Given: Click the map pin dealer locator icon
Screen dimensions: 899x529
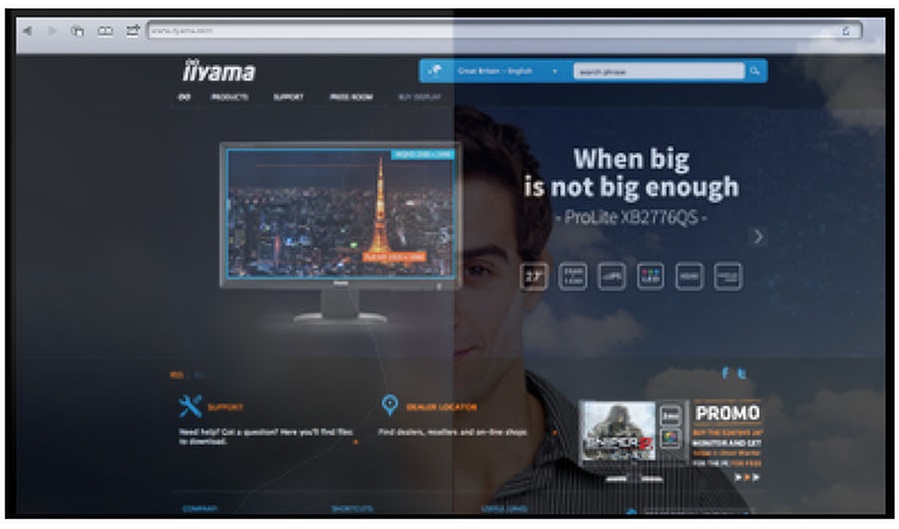Looking at the screenshot, I should pyautogui.click(x=390, y=405).
